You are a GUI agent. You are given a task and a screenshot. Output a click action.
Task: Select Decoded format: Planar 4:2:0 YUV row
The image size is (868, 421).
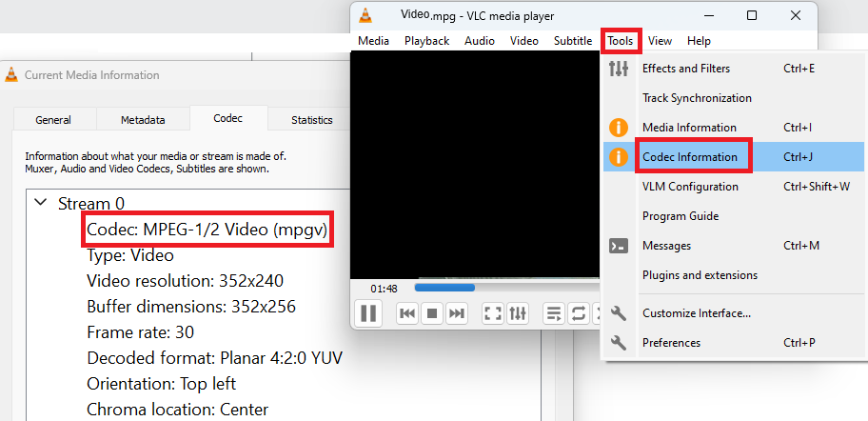coord(214,358)
